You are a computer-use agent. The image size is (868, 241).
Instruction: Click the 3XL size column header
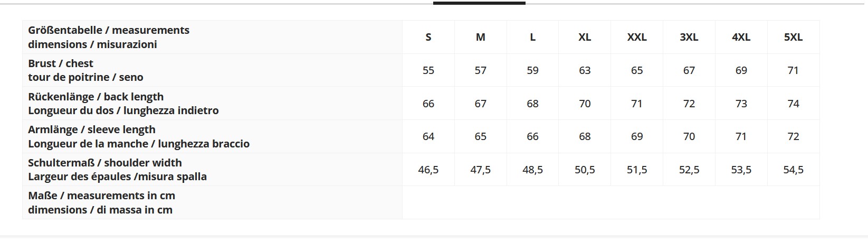tap(689, 37)
